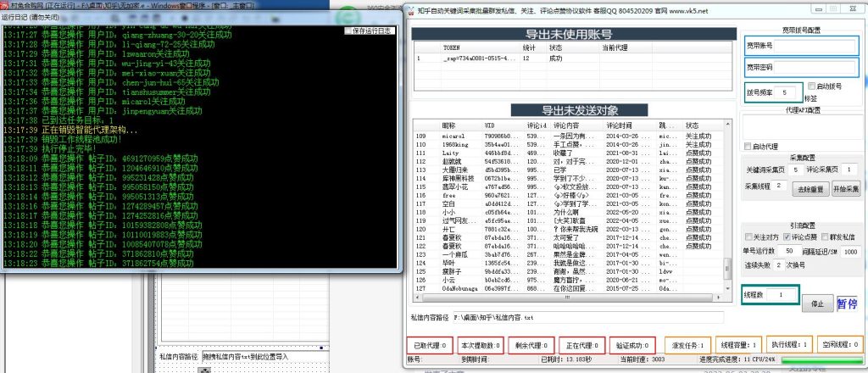The width and height of the screenshot is (868, 373).
Task: Click the 统计 column header
Action: click(x=534, y=47)
